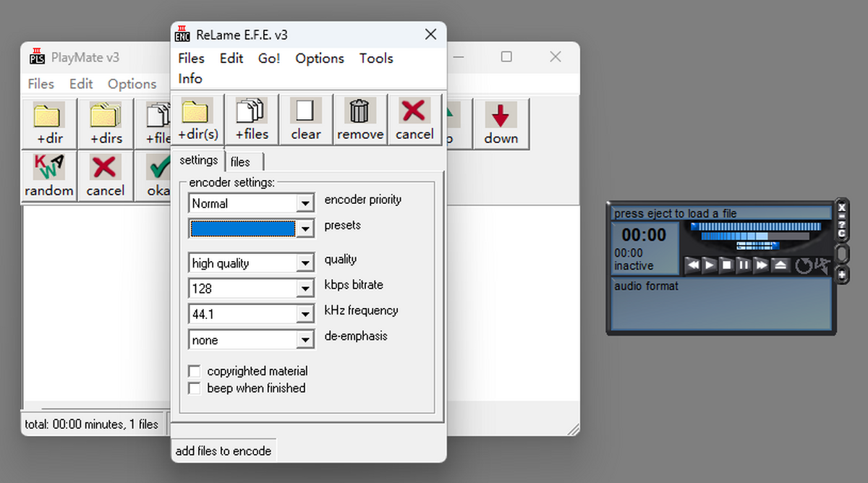Open the kbps bitrate dropdown
This screenshot has height=483, width=868.
(x=306, y=289)
